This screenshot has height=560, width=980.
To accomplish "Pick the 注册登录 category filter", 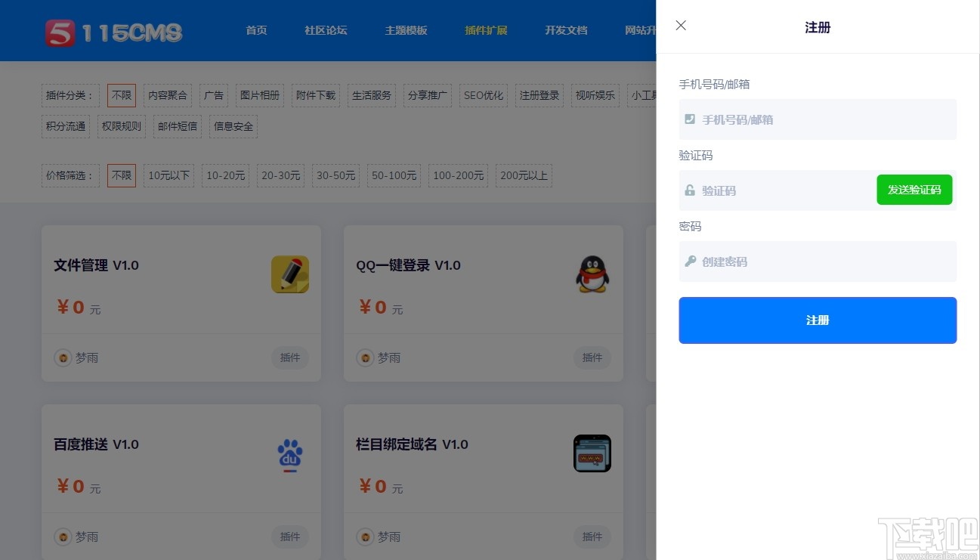I will (539, 95).
